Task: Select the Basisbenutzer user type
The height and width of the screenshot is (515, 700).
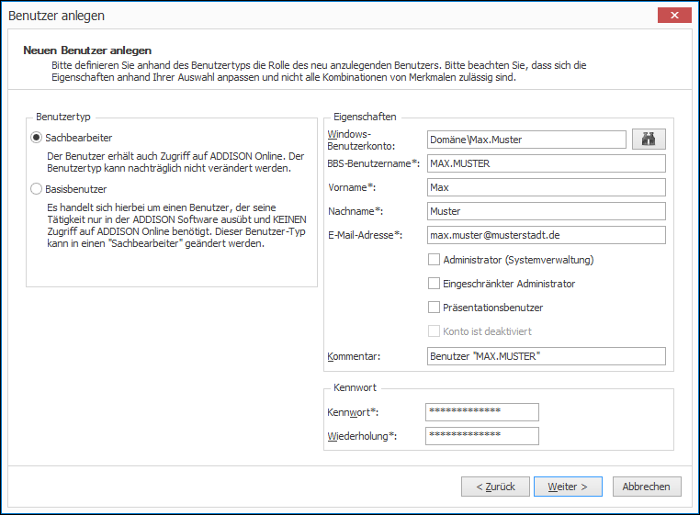Action: (x=36, y=189)
